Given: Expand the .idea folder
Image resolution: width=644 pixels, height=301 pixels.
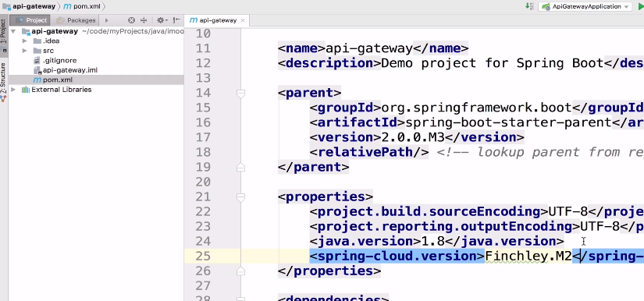Looking at the screenshot, I should (x=25, y=41).
